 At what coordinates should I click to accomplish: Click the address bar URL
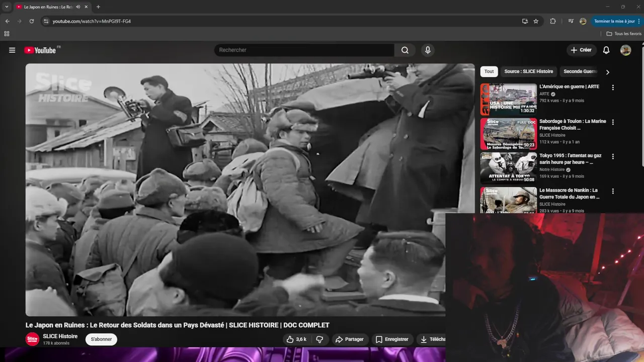[x=92, y=21]
